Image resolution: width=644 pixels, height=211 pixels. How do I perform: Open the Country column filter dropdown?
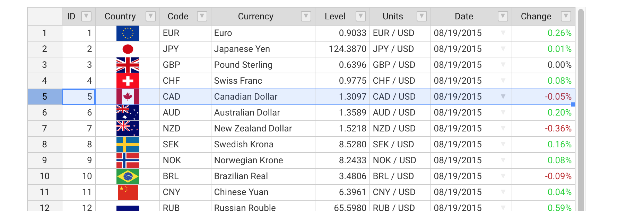pyautogui.click(x=150, y=16)
